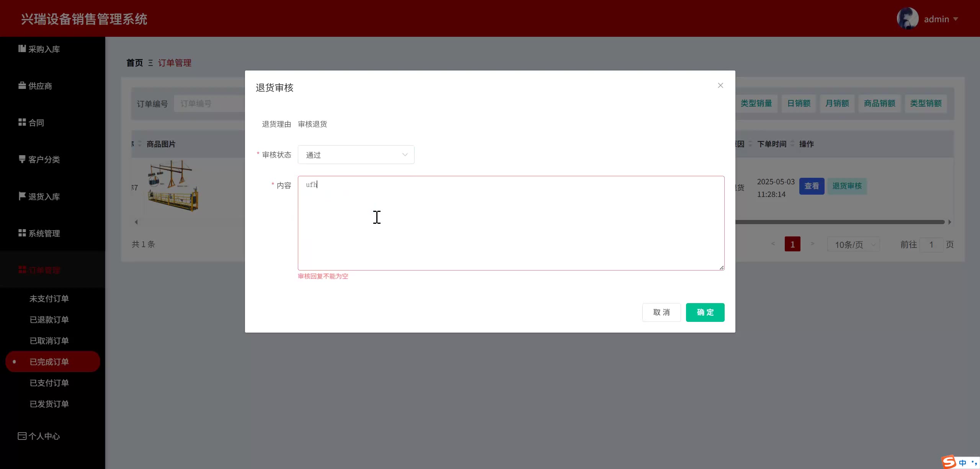The image size is (980, 469).
Task: Click the 采购入库 sidebar icon
Action: [22, 49]
